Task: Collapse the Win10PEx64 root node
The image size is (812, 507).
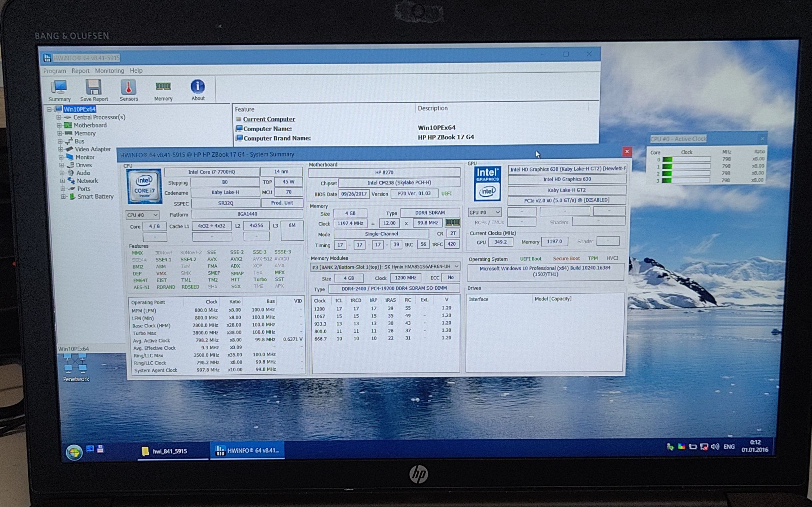Action: pos(49,109)
